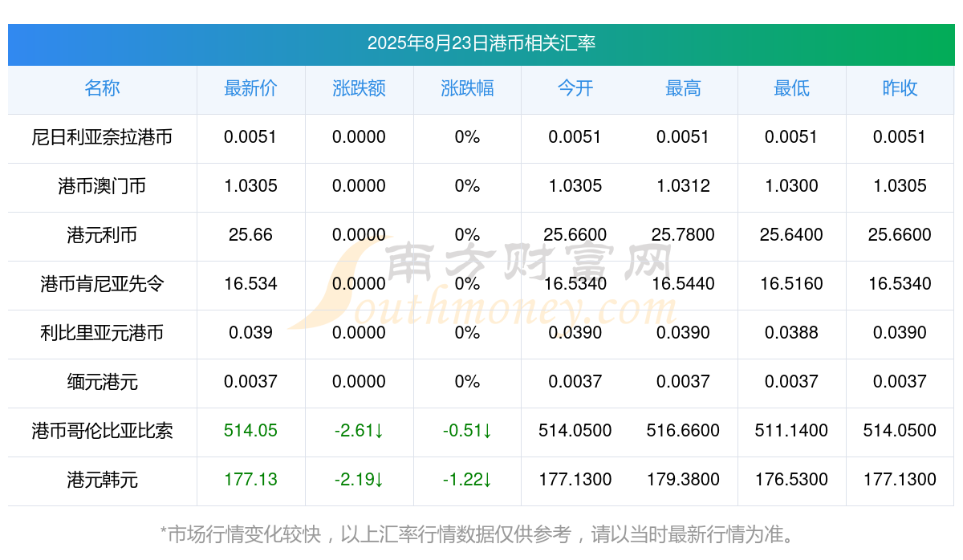
Task: Click latest price 1.0305 for 港币澳门币
Action: click(250, 186)
